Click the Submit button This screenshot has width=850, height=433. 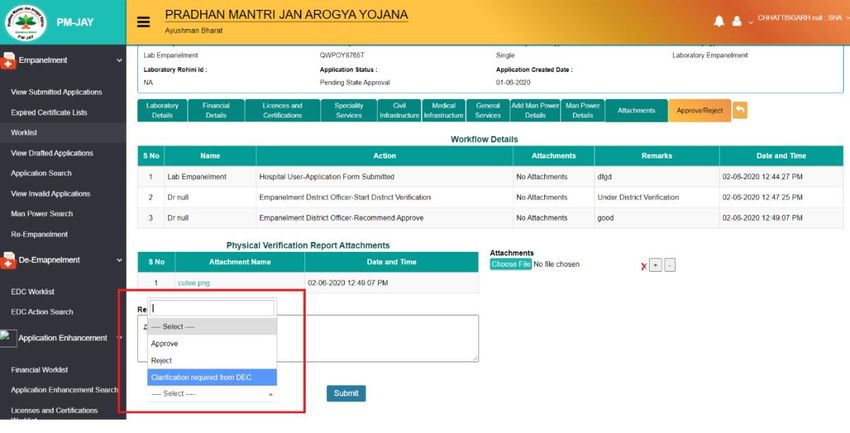click(346, 393)
